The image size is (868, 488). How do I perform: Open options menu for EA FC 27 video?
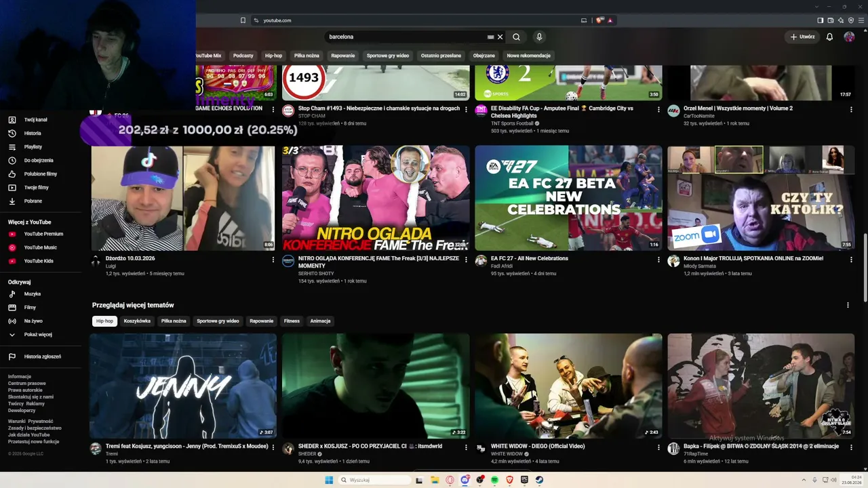[658, 259]
